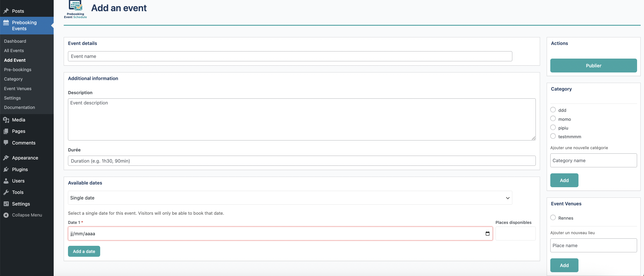Select the momo category radio button
Image resolution: width=644 pixels, height=276 pixels.
(553, 119)
